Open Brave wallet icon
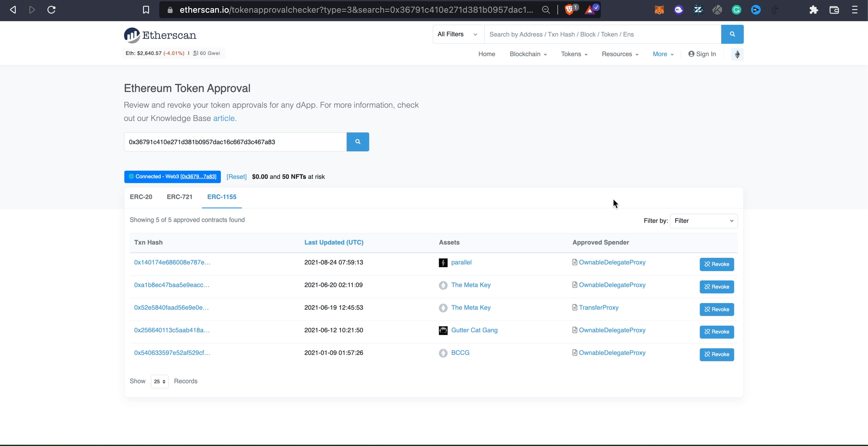The height and width of the screenshot is (446, 868). tap(834, 10)
